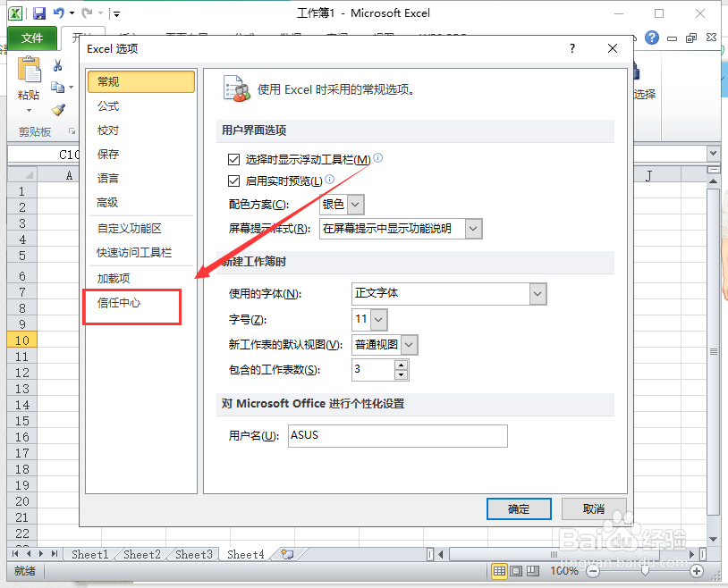This screenshot has width=728, height=588.
Task: Go to first sheet navigation arrow
Action: (x=15, y=554)
